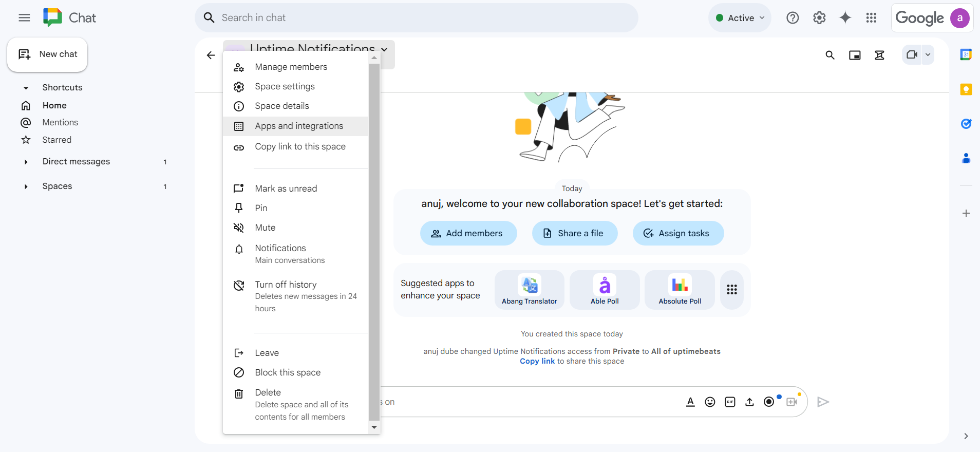Mute this space
The width and height of the screenshot is (980, 452).
coord(295,228)
